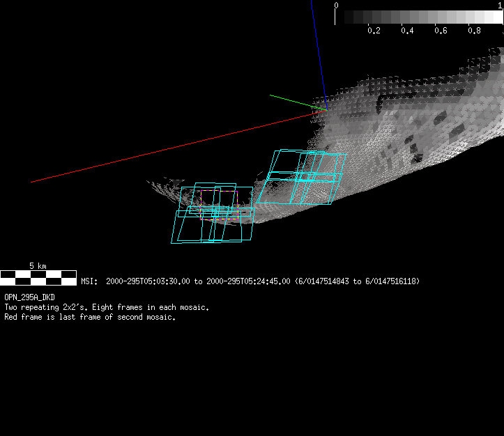Click the checkered 5 km scale bar
Image resolution: width=504 pixels, height=436 pixels.
38,278
